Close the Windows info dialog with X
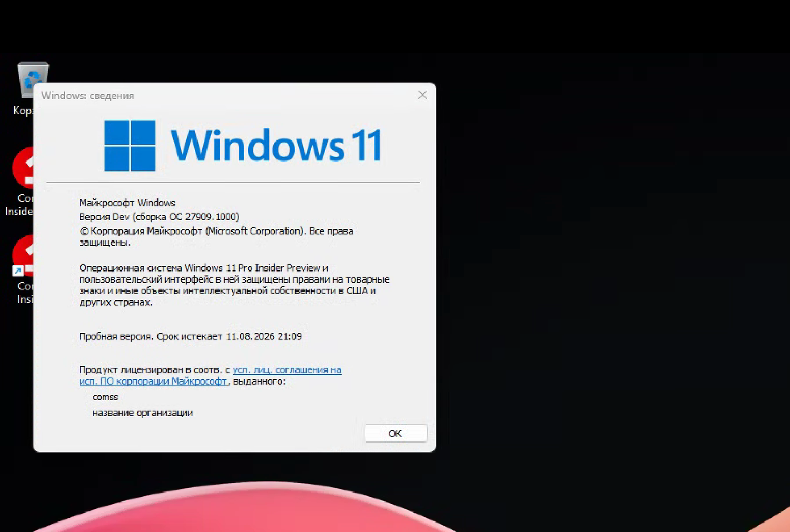The height and width of the screenshot is (532, 790). tap(422, 95)
